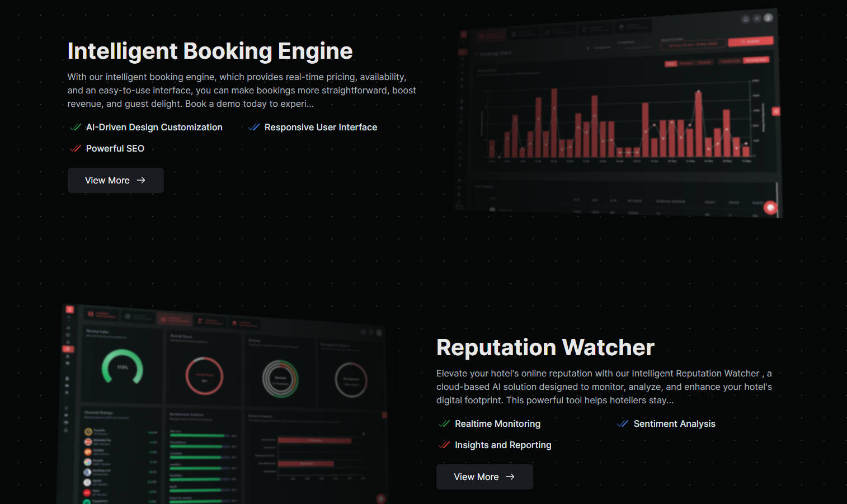Click View More under Intelligent Booking Engine
This screenshot has height=504, width=847.
click(x=115, y=180)
